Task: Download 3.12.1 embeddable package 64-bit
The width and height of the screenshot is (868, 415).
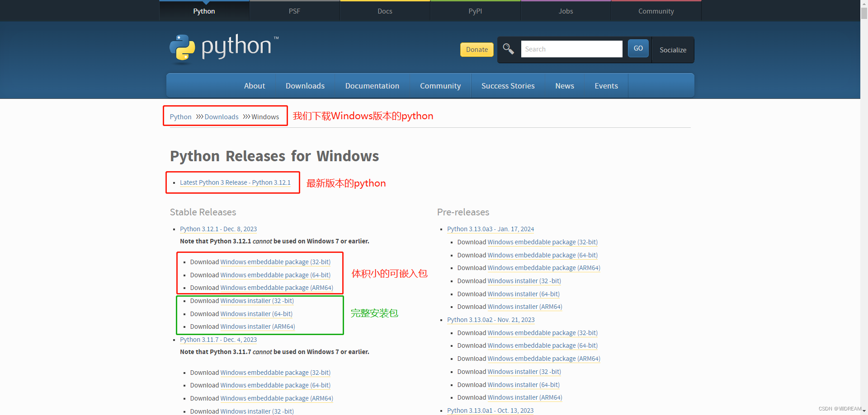Action: 275,275
